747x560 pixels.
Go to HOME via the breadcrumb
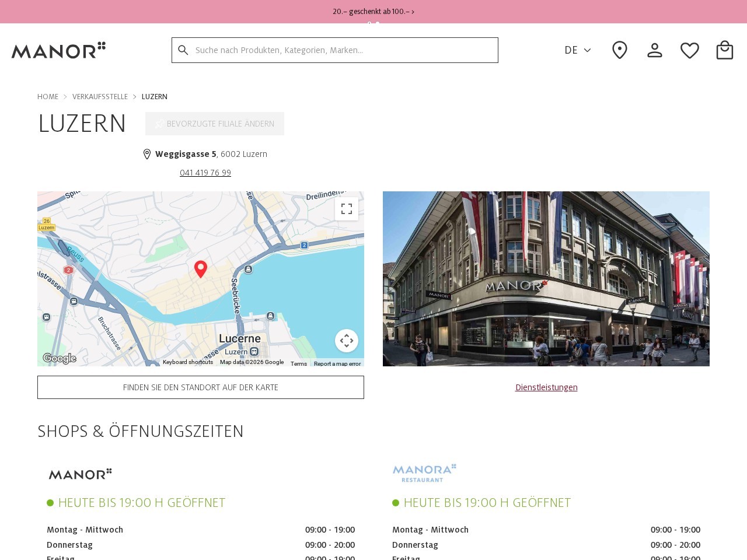[x=47, y=96]
